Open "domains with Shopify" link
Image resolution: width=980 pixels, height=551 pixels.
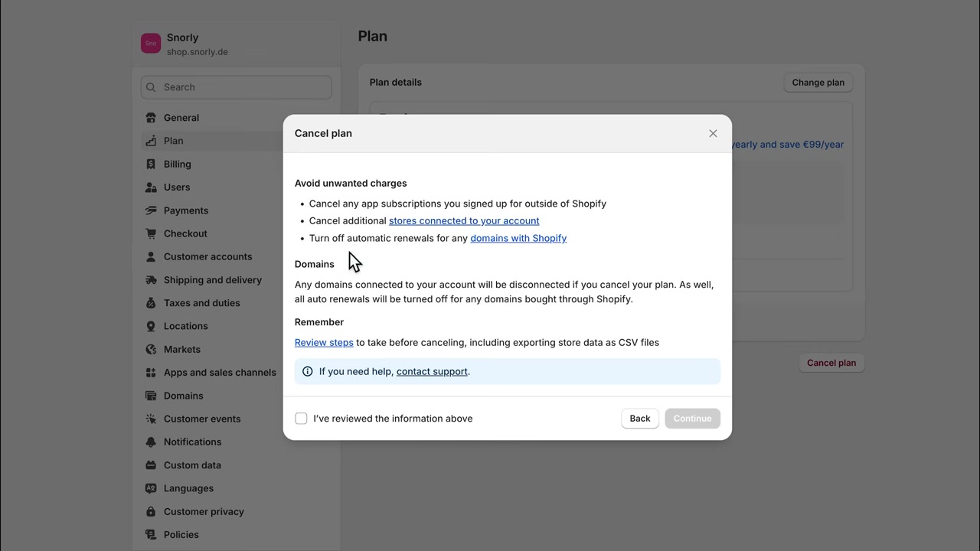518,238
